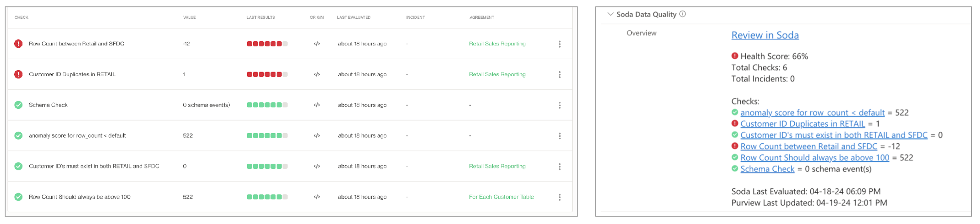This screenshot has height=224, width=980.
Task: Open three-dot menu for anomaly score row
Action: [559, 136]
